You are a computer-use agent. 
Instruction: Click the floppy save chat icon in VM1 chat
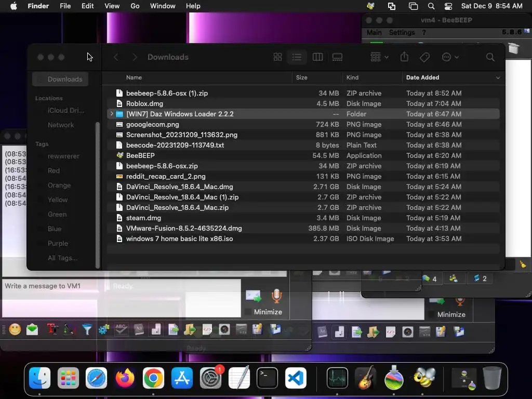pos(275,329)
